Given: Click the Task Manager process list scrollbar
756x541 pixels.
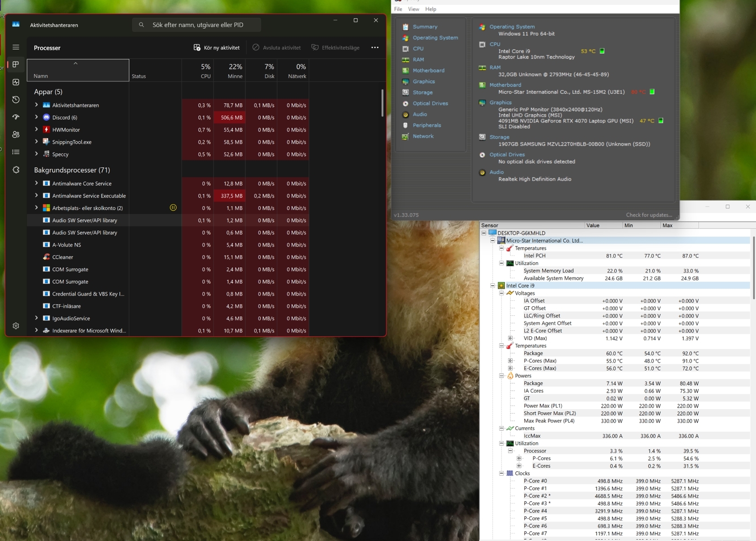Looking at the screenshot, I should tap(382, 103).
